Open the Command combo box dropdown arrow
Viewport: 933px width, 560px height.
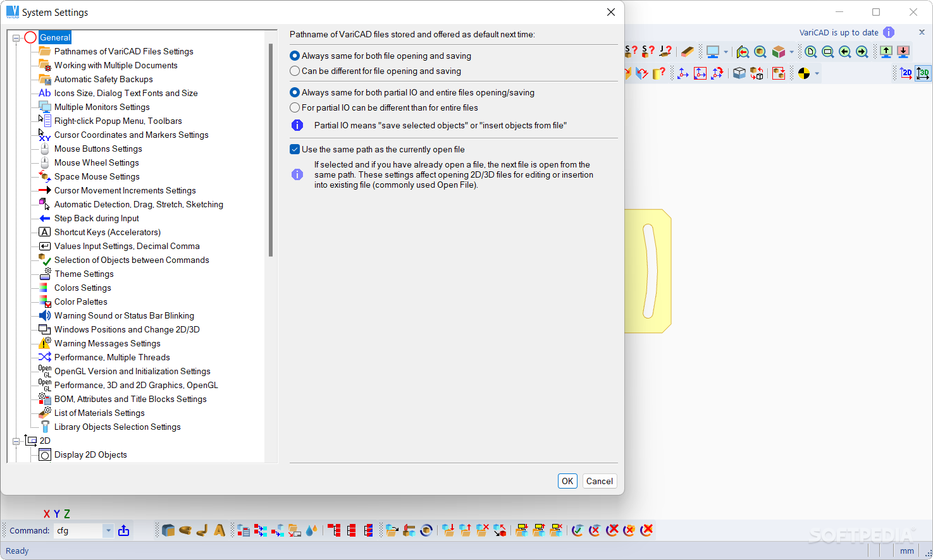click(108, 530)
